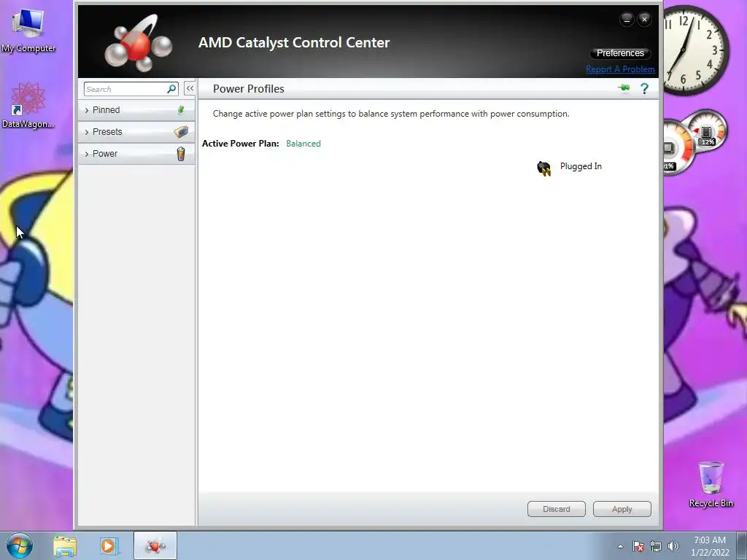Open the My Computer desktop icon
The image size is (747, 560).
(28, 29)
